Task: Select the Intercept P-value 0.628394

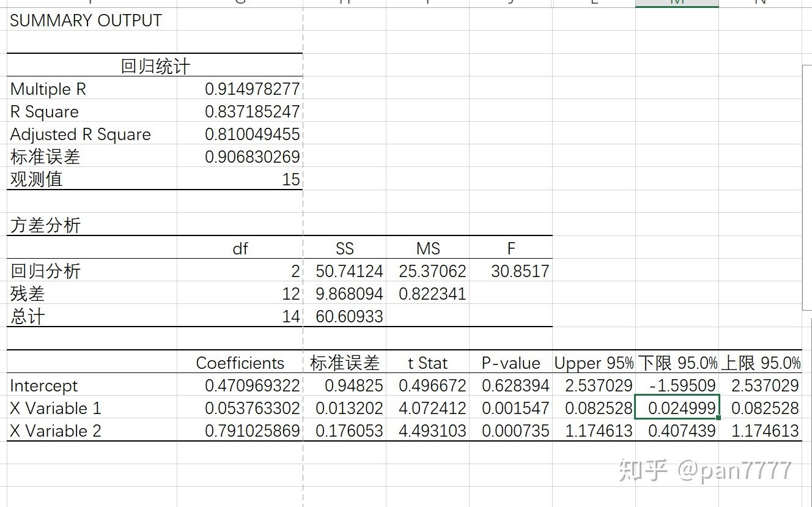Action: (515, 386)
